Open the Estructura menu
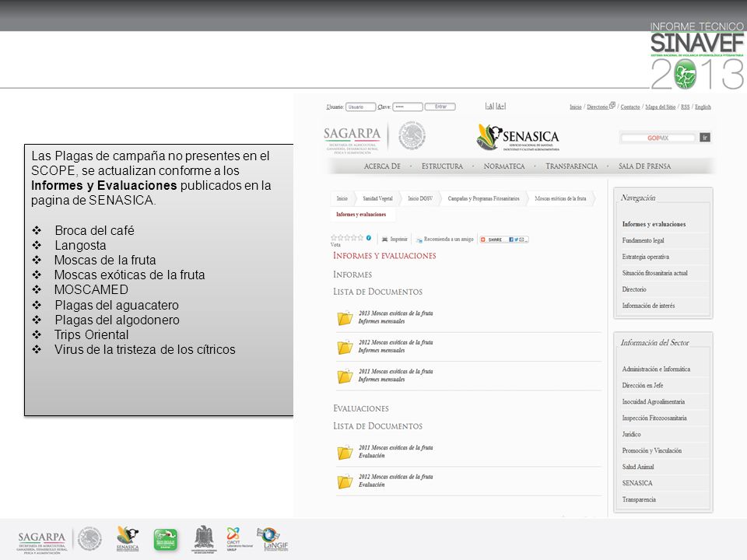 tap(442, 166)
